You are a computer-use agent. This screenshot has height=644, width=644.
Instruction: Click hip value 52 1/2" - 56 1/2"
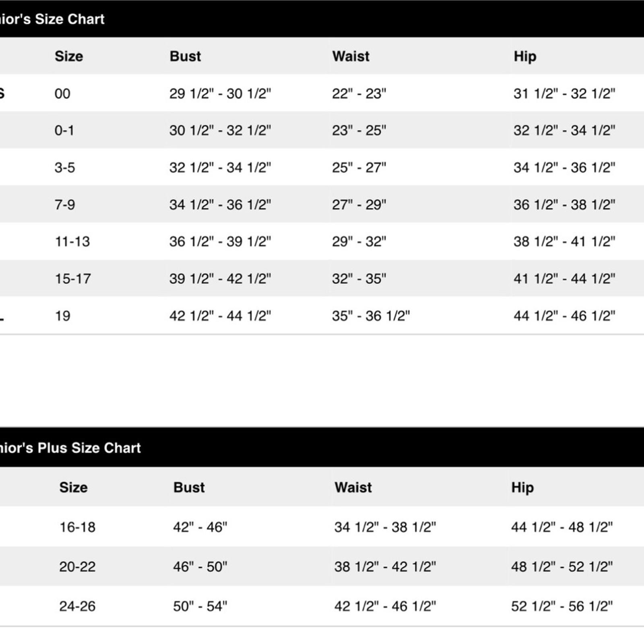click(562, 606)
